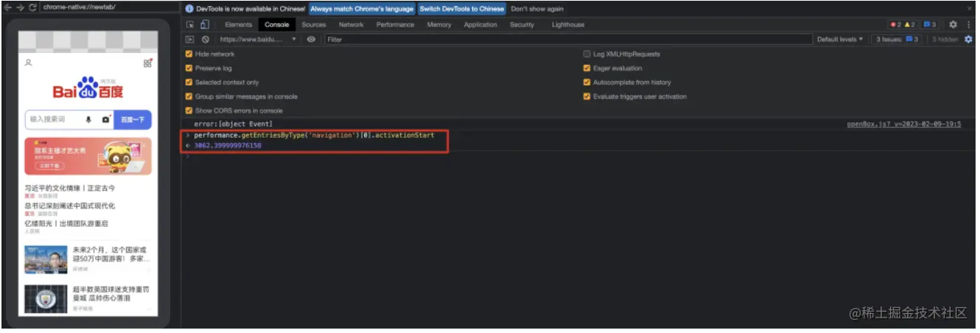Toggle the device toolbar icon

[x=204, y=24]
